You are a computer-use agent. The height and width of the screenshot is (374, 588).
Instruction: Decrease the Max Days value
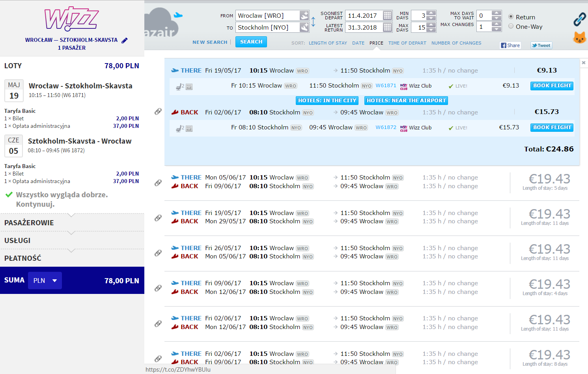pos(432,30)
